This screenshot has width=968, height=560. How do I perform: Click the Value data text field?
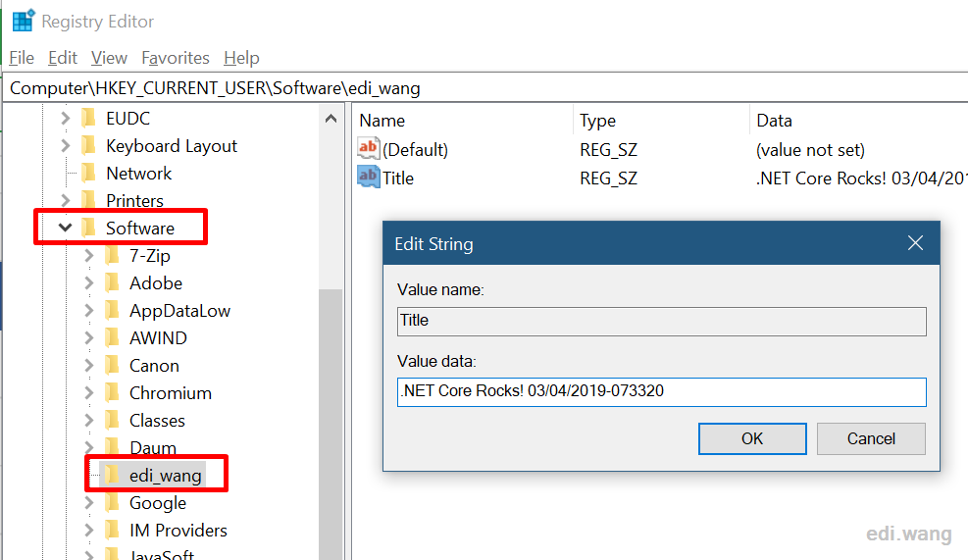[661, 391]
